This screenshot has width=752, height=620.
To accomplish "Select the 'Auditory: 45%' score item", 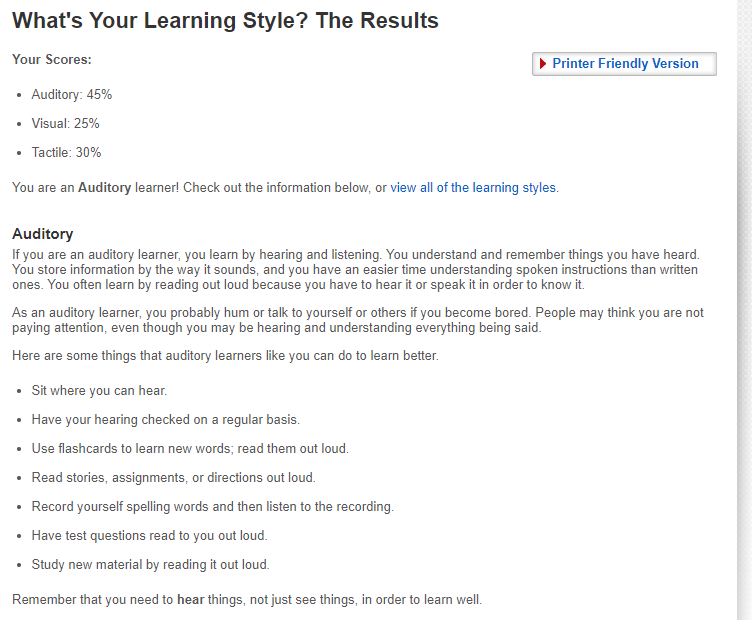I will (x=72, y=94).
